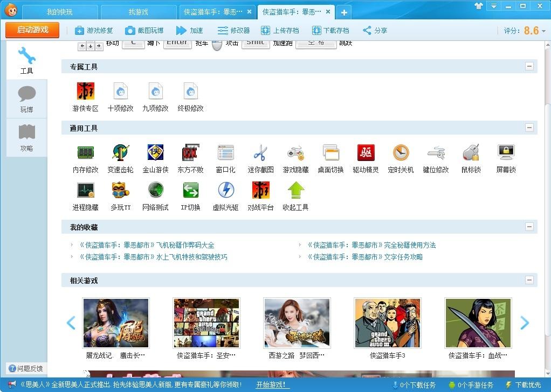Open the 内存修改 memory editing tool

(x=84, y=157)
